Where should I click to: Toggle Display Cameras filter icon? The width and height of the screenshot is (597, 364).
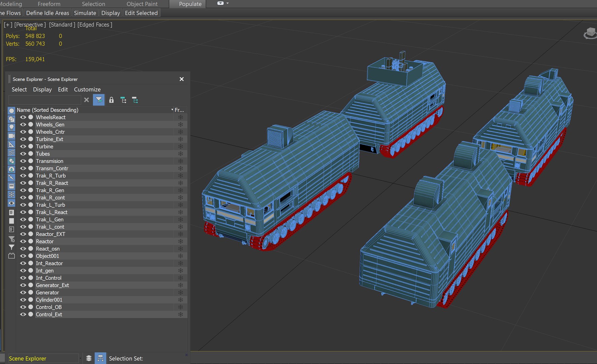11,136
